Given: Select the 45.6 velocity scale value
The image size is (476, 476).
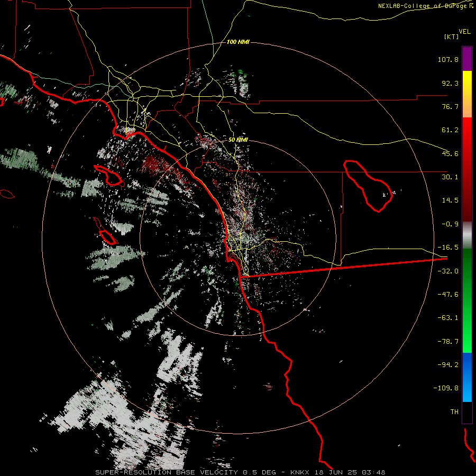Looking at the screenshot, I should coord(450,153).
